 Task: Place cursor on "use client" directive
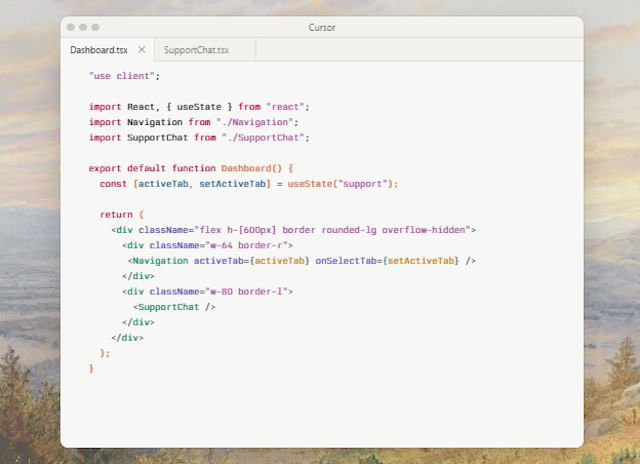[124, 75]
